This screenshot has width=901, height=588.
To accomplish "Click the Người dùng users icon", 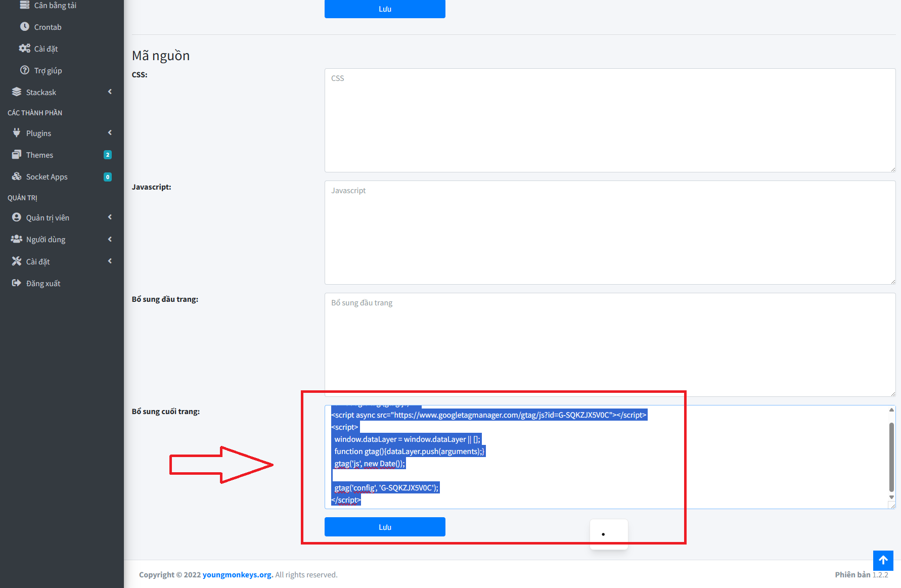I will pos(17,239).
